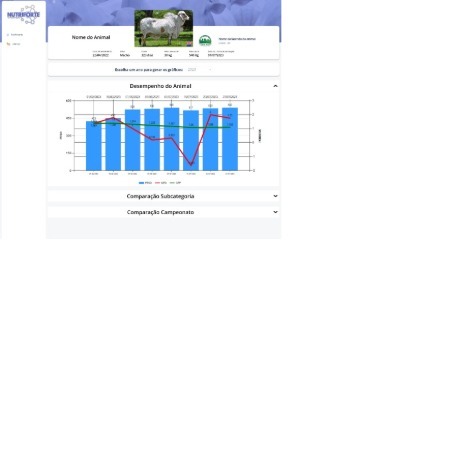
Task: Click the Nome do Animal title
Action: click(91, 37)
